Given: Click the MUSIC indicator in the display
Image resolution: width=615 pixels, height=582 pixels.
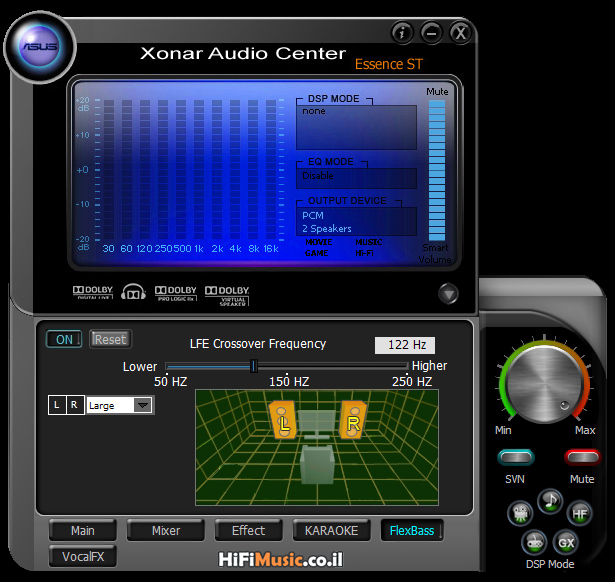Looking at the screenshot, I should 369,242.
